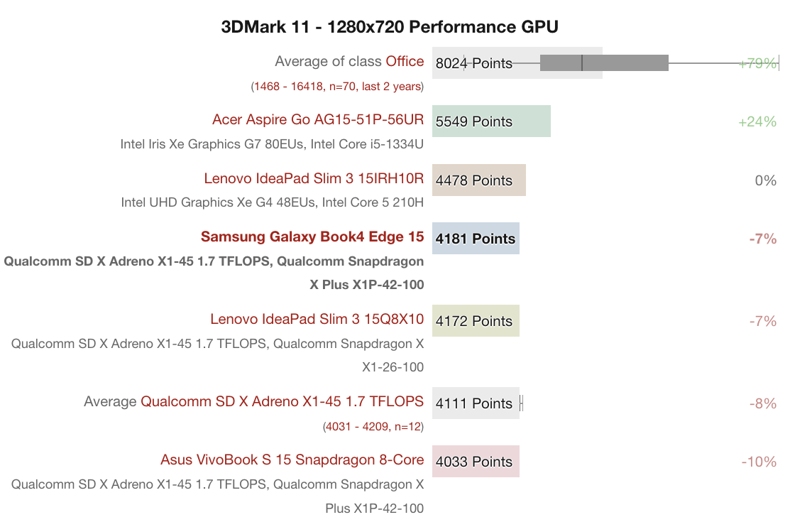Click the +24% difference label
Screen dimensions: 812x527
coord(757,121)
